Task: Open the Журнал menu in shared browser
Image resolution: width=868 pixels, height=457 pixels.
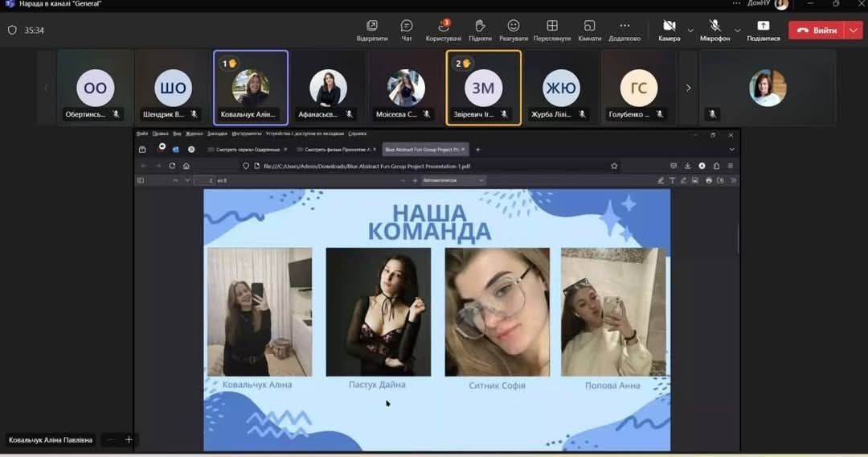Action: pos(194,134)
